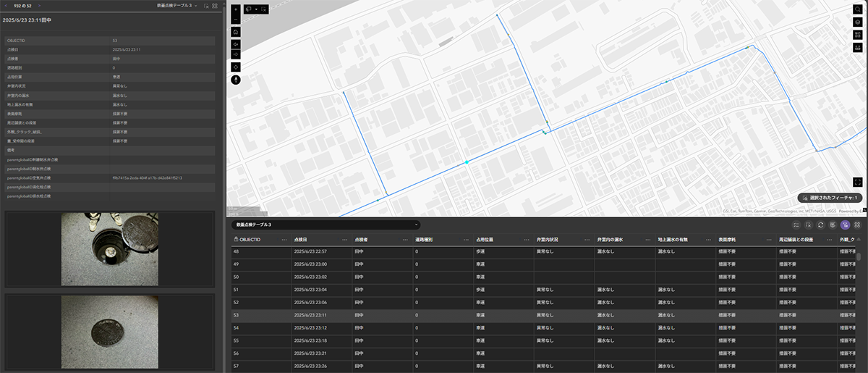
Task: Click the selected features count button
Action: coord(829,197)
